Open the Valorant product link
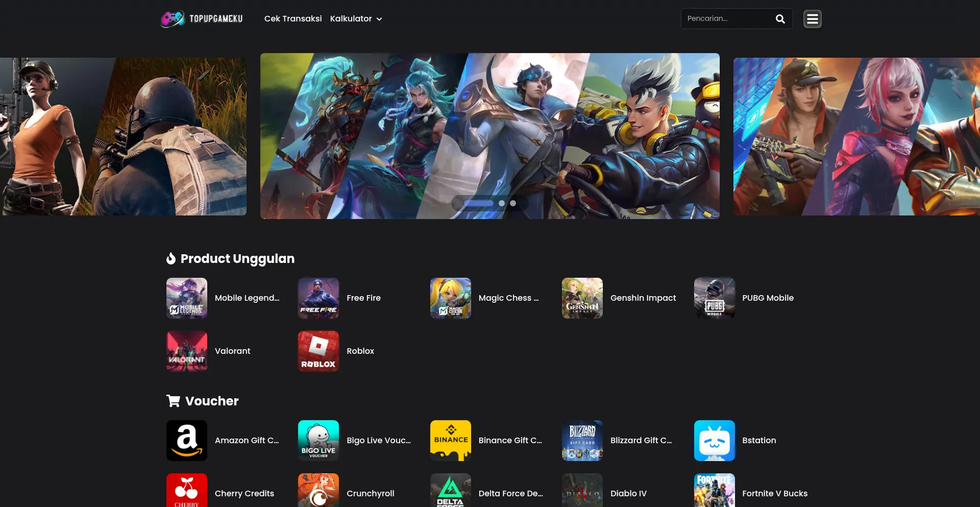980x507 pixels. click(x=232, y=351)
